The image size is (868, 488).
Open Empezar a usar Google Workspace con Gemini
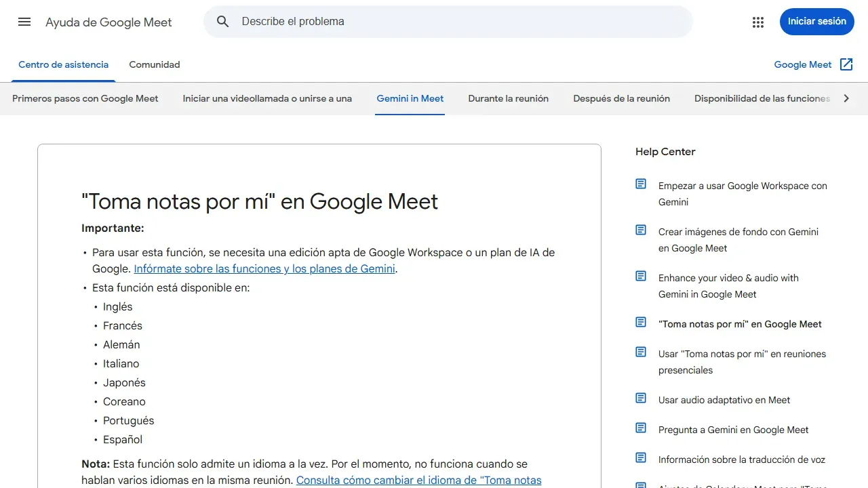[x=743, y=194]
